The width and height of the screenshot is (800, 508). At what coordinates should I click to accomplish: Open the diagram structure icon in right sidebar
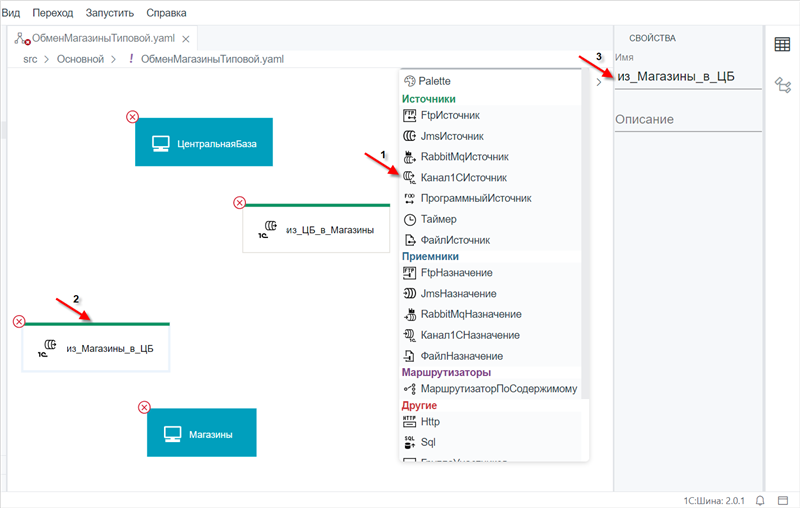tap(783, 85)
